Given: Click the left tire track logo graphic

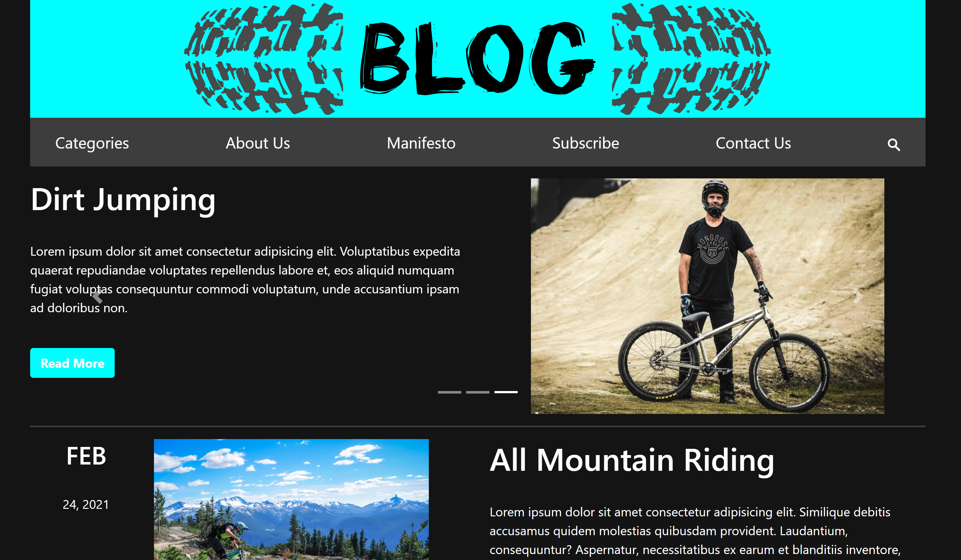Looking at the screenshot, I should tap(264, 59).
